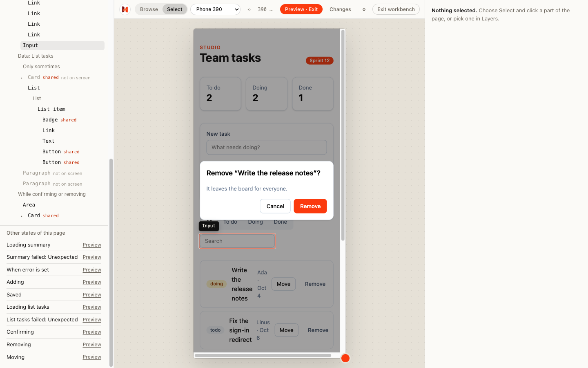
Task: Click the 390 viewport width value
Action: point(262,9)
